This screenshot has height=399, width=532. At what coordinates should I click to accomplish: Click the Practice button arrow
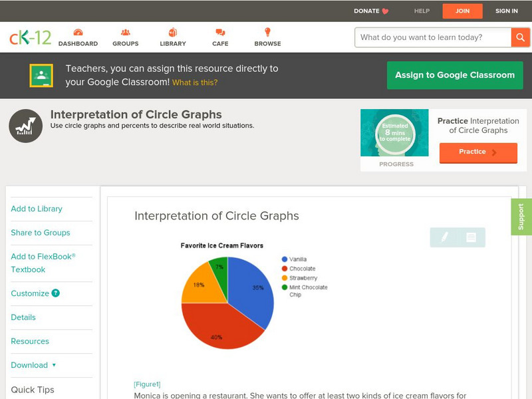tap(494, 152)
